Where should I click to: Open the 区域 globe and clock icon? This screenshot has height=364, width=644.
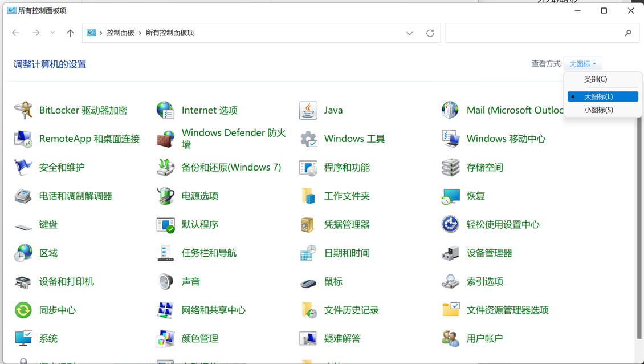pos(23,253)
